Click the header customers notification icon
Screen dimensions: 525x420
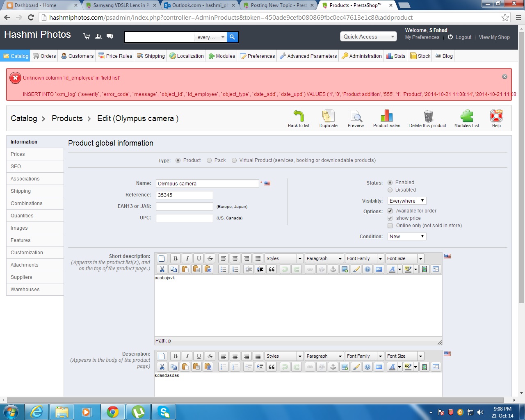pos(98,36)
